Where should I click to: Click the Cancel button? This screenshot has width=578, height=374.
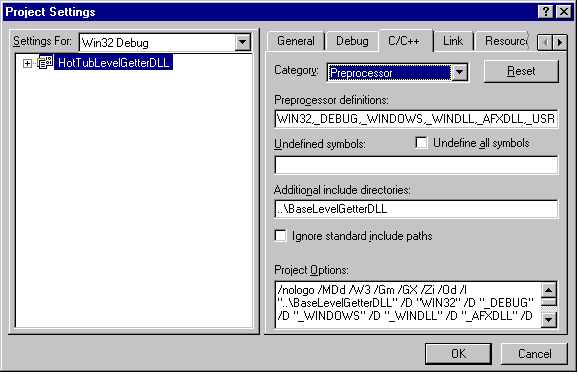pyautogui.click(x=534, y=354)
